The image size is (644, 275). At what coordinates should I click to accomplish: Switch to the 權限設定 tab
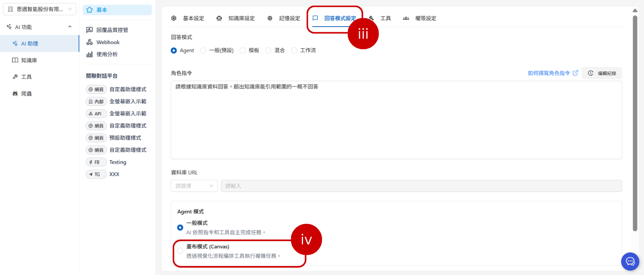point(420,19)
